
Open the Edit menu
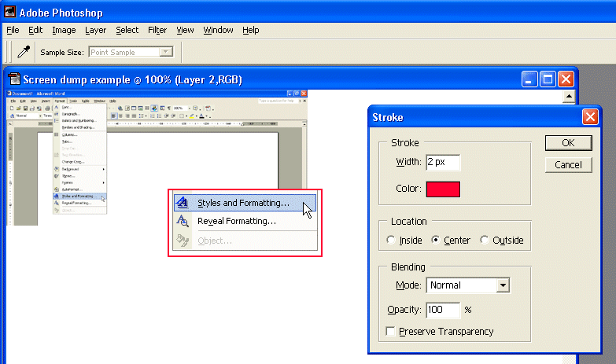point(35,30)
